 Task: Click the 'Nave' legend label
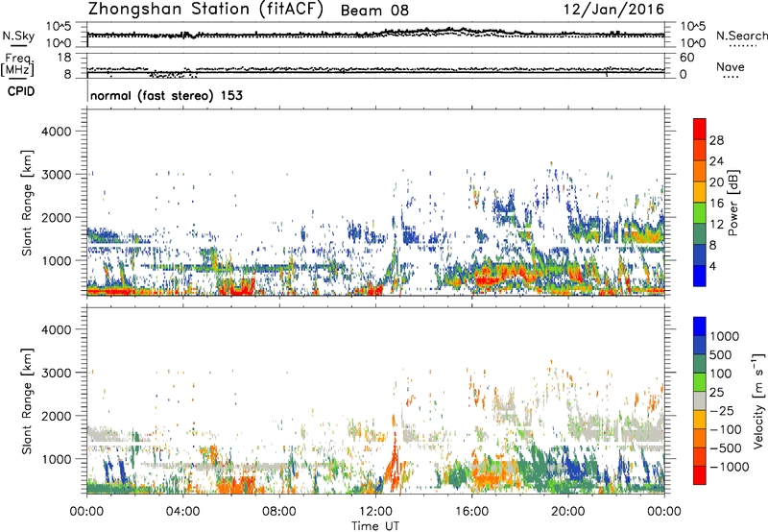pyautogui.click(x=730, y=67)
